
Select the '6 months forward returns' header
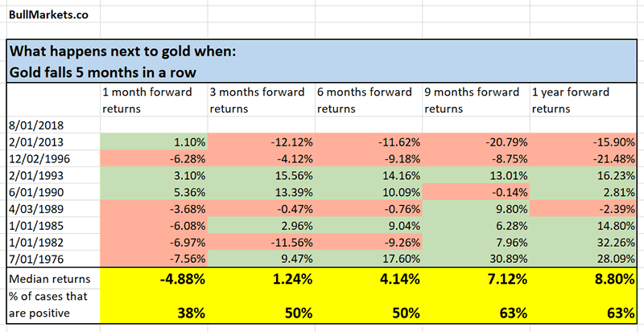pos(364,99)
